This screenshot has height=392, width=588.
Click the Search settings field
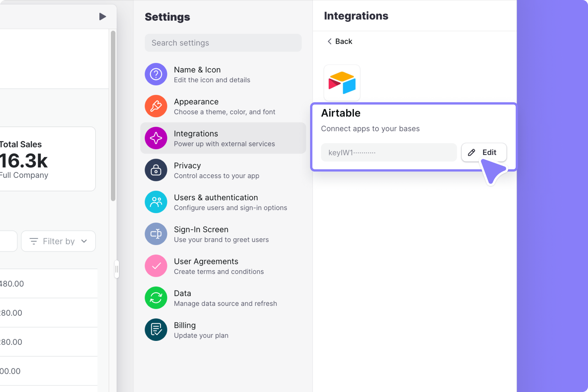[223, 43]
